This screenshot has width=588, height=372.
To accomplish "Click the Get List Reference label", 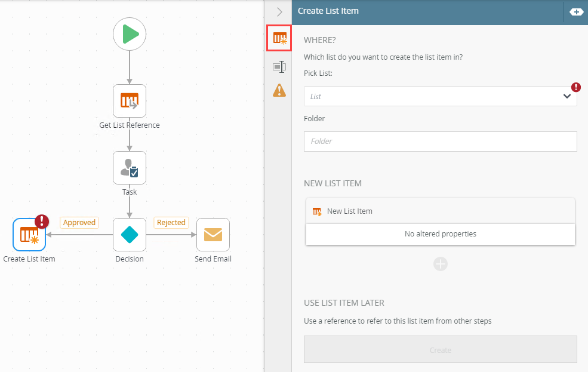I will 130,125.
